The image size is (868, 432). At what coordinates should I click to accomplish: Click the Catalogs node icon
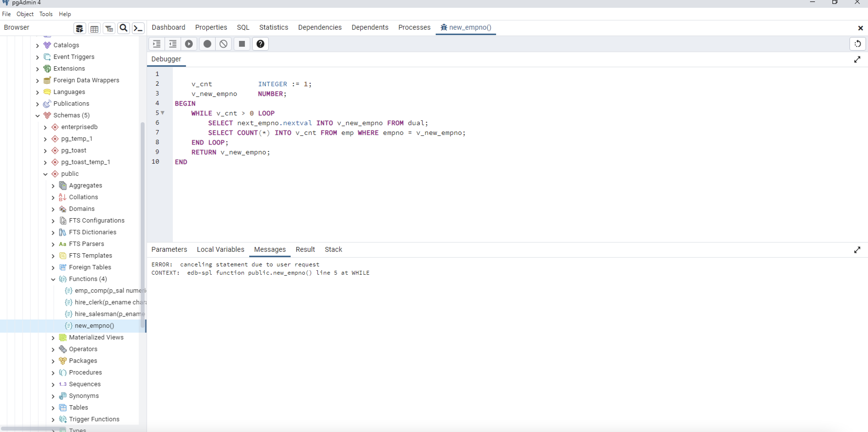pos(47,45)
